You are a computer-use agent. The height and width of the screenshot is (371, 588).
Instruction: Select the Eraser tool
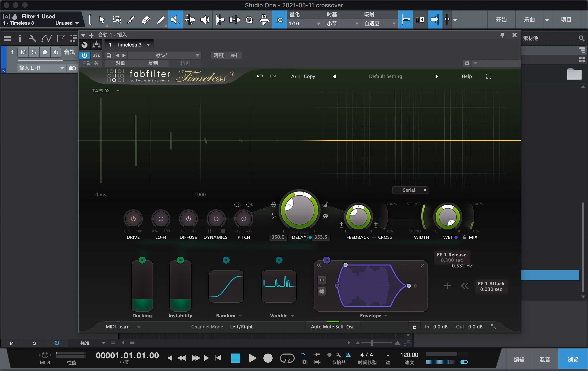146,20
